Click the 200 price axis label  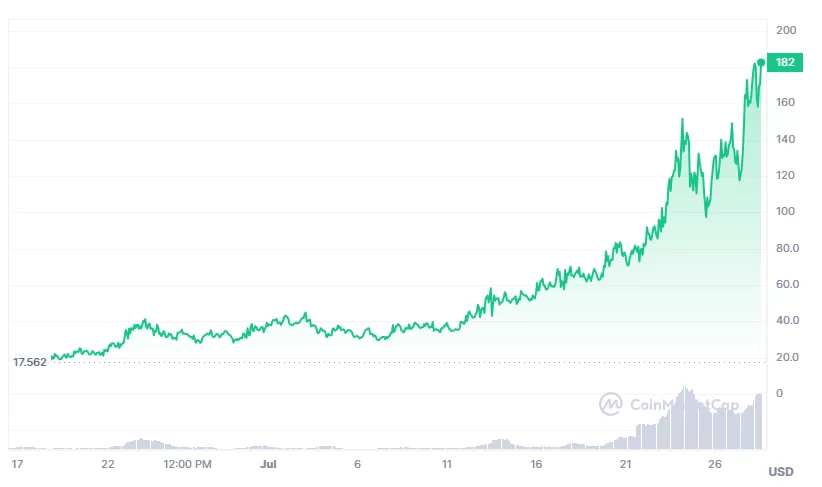(786, 30)
